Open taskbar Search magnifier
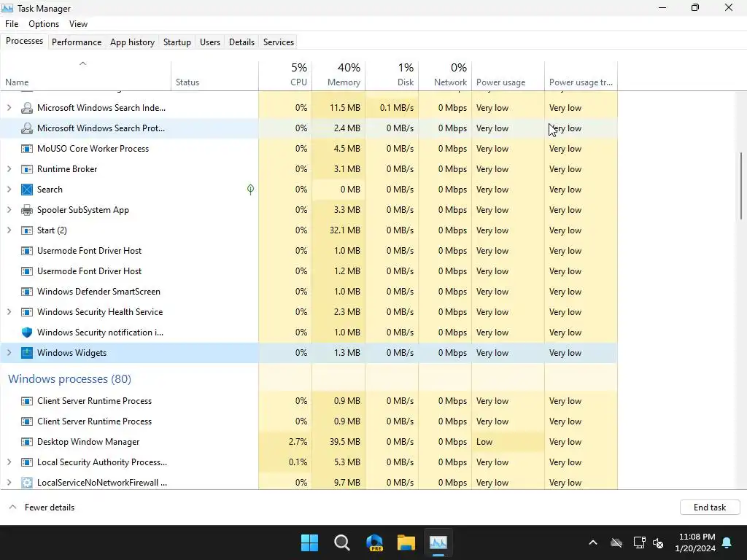 pos(342,542)
